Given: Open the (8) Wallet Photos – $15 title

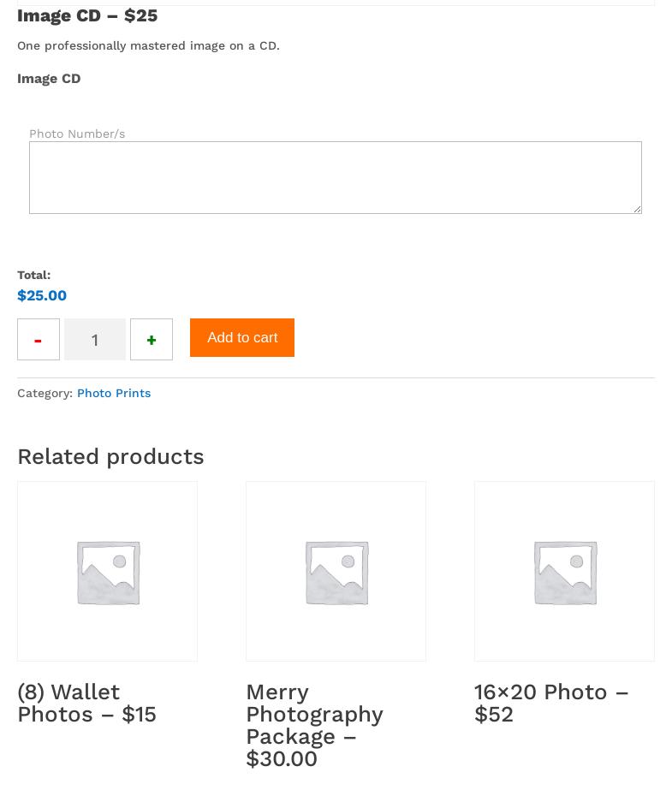Looking at the screenshot, I should point(86,703).
